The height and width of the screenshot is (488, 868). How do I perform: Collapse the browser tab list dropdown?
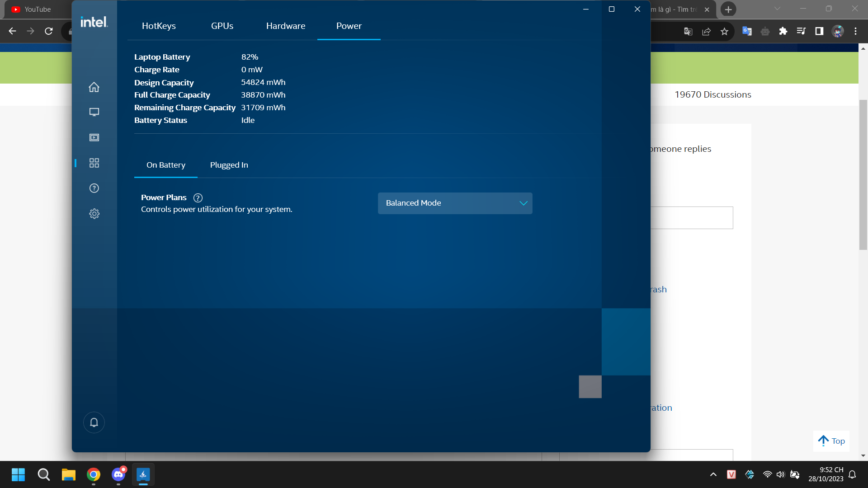point(777,8)
